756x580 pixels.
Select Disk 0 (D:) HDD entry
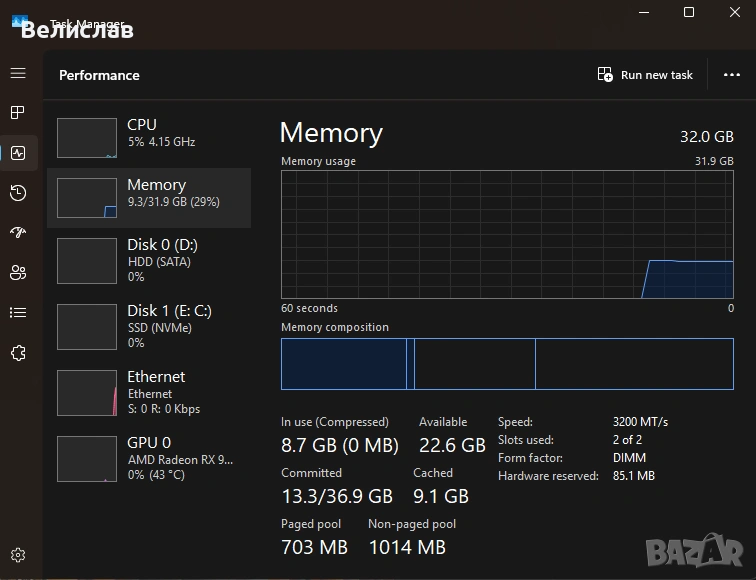(148, 260)
